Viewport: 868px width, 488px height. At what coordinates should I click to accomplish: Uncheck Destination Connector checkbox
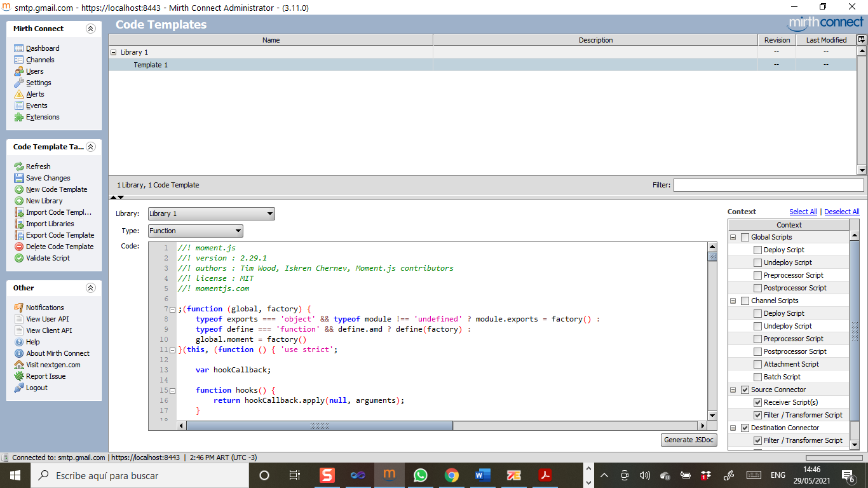pyautogui.click(x=745, y=428)
